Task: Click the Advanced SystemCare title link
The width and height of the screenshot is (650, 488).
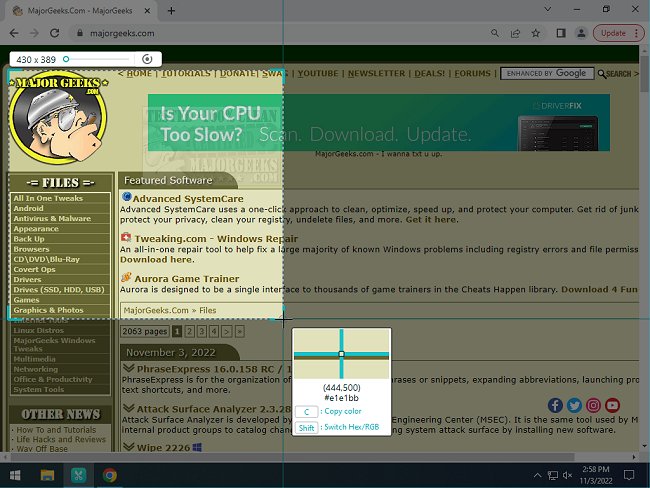Action: pos(188,199)
